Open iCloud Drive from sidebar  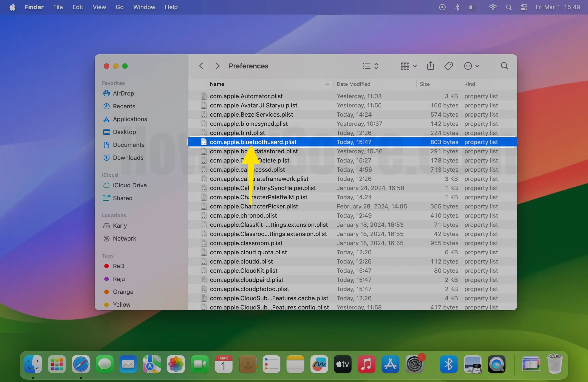pyautogui.click(x=130, y=185)
